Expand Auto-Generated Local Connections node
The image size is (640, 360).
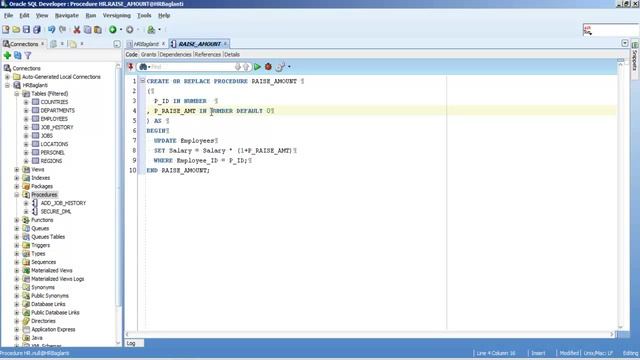7,77
